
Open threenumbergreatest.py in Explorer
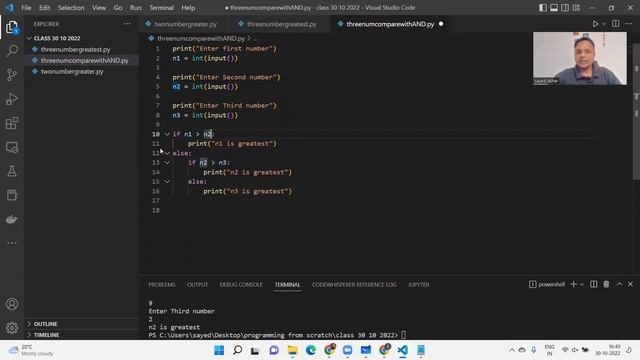tap(81, 49)
